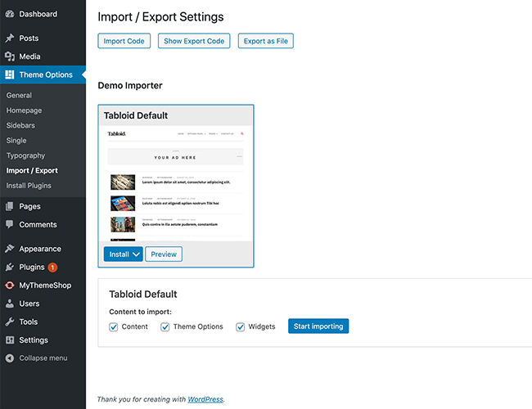Open the Install dropdown button
The image size is (532, 409).
[x=123, y=254]
